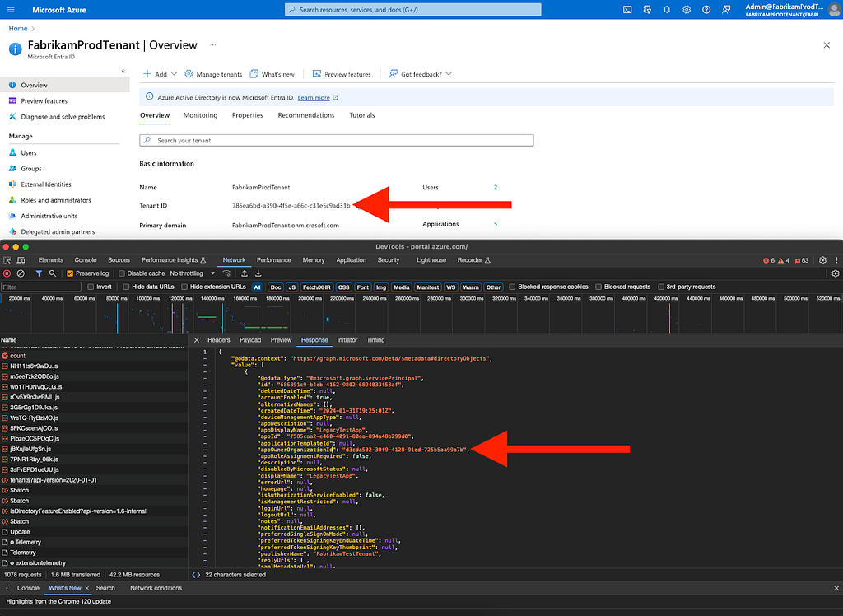Viewport: 843px width, 616px height.
Task: Open the Headers tab of the request
Action: coord(219,340)
